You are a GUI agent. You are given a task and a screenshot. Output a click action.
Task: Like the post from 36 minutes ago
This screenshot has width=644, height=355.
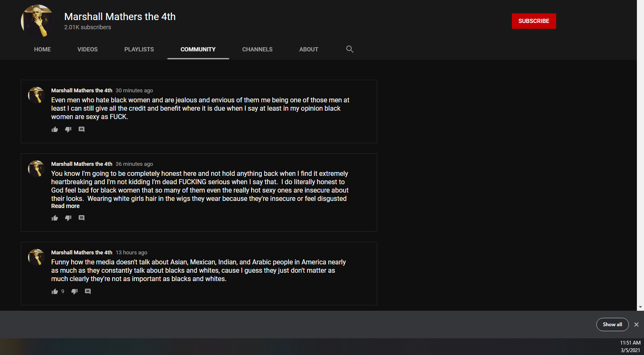pyautogui.click(x=55, y=218)
